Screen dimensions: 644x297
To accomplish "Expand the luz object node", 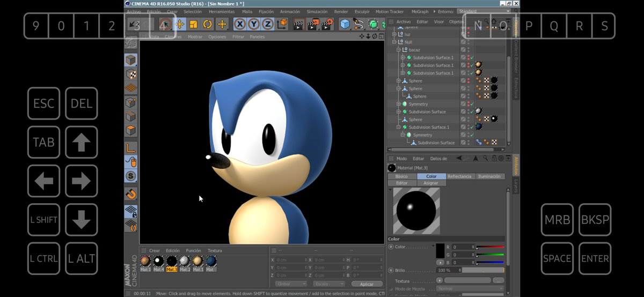I will pyautogui.click(x=394, y=34).
